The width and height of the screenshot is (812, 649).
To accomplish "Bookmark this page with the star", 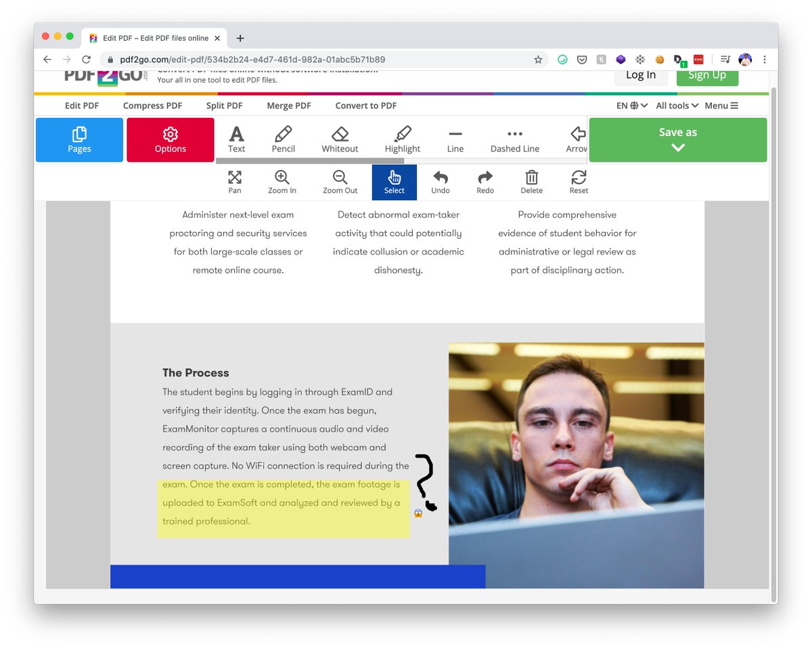I will coord(538,60).
